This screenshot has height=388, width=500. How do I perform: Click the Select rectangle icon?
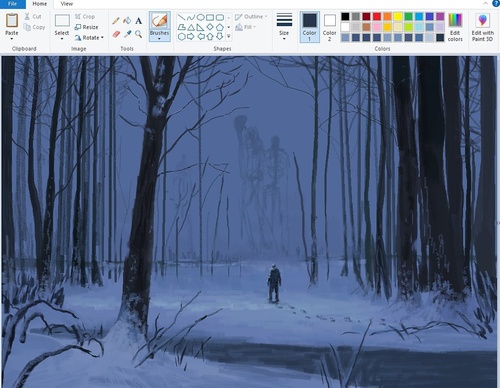tap(62, 20)
